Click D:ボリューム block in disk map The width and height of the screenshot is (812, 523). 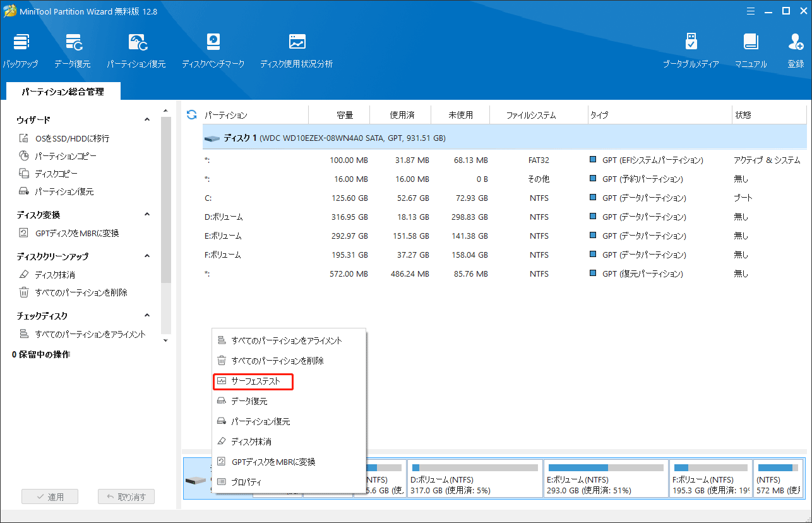click(474, 479)
